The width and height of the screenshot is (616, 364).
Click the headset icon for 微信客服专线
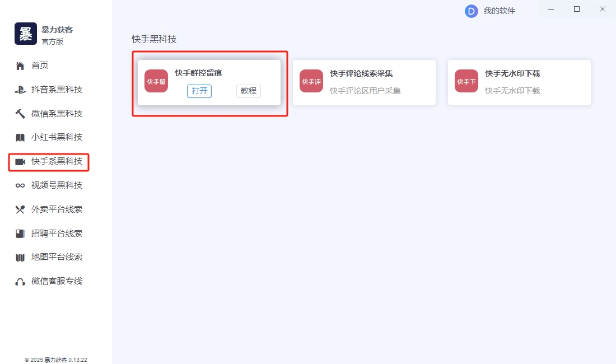(20, 282)
